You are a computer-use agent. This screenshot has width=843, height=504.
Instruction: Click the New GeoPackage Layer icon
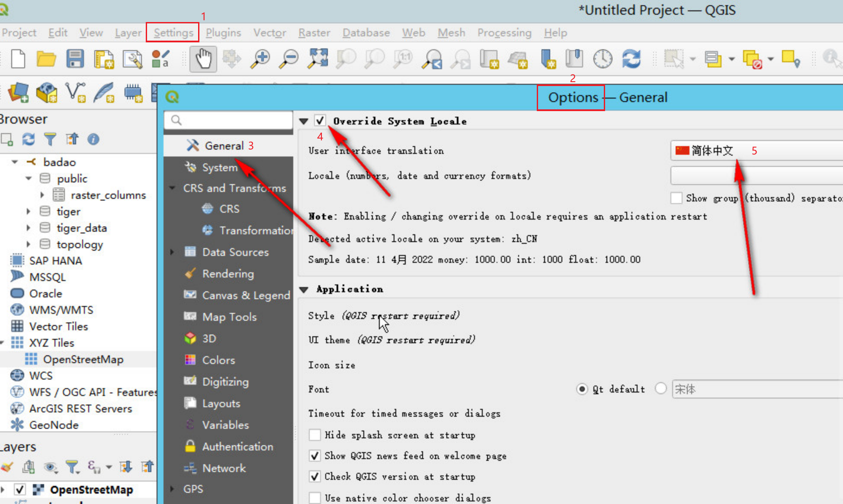pos(47,93)
